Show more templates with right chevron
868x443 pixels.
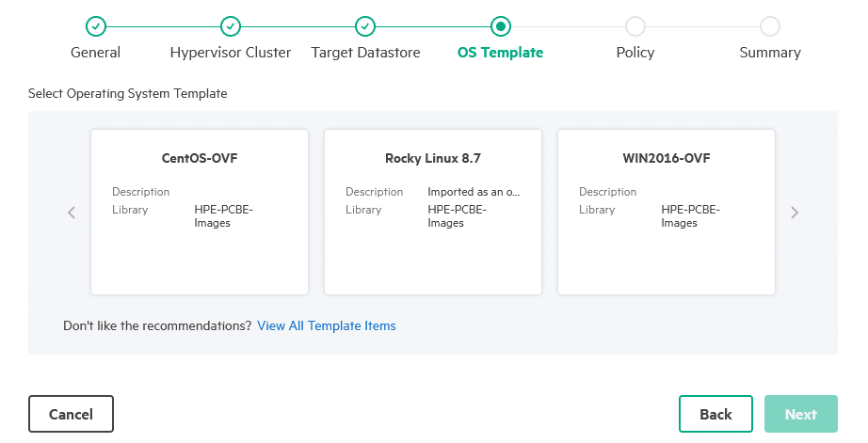click(795, 213)
